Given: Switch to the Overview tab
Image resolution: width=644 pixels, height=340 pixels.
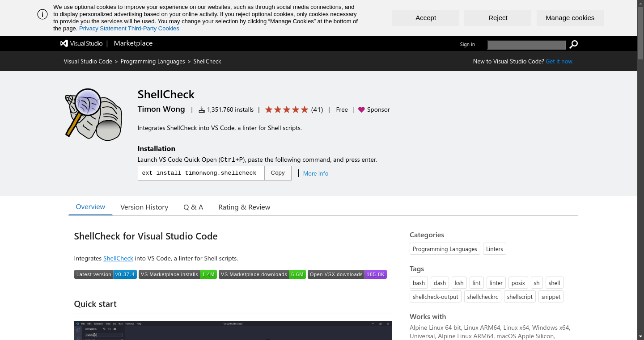Looking at the screenshot, I should point(90,207).
